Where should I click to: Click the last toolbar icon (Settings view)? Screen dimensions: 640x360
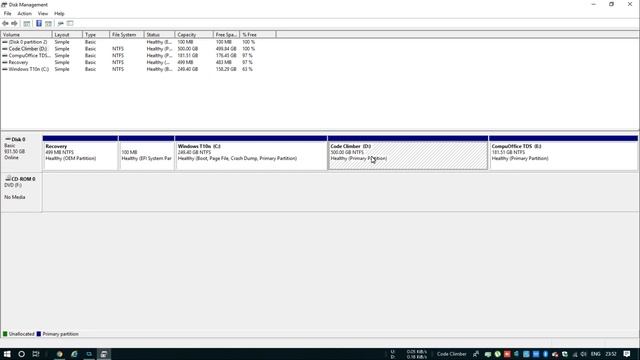click(x=70, y=23)
